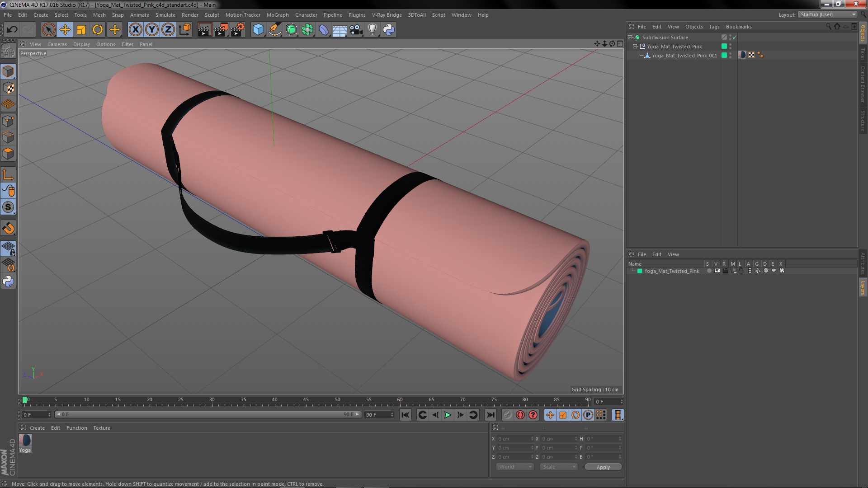Add a Light object
The image size is (868, 488).
[x=373, y=30]
